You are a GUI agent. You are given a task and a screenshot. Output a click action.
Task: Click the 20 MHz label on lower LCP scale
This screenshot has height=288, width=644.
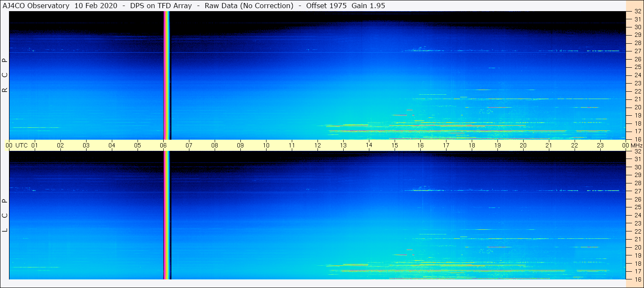pyautogui.click(x=638, y=247)
